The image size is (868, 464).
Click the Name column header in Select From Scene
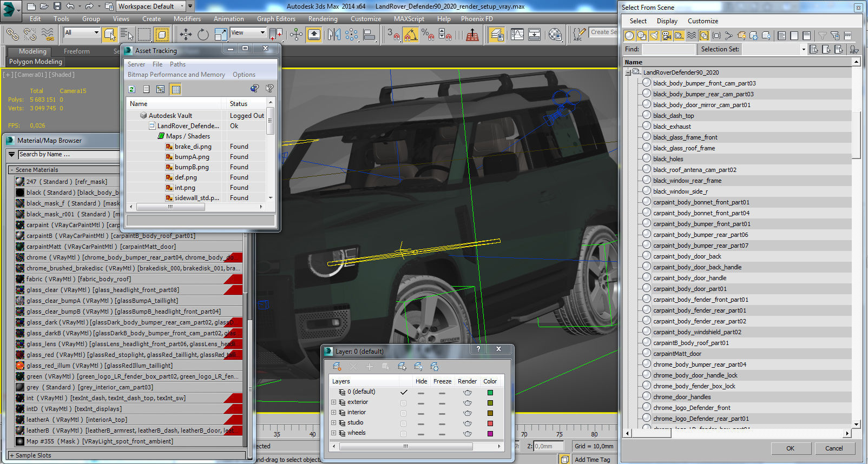coord(738,62)
